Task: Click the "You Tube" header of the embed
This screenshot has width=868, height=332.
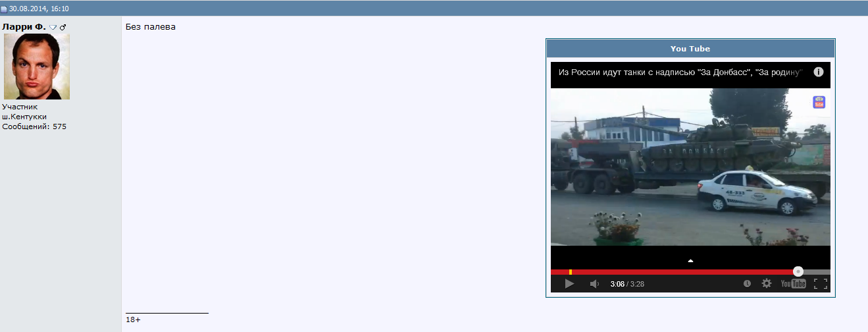Action: 690,49
